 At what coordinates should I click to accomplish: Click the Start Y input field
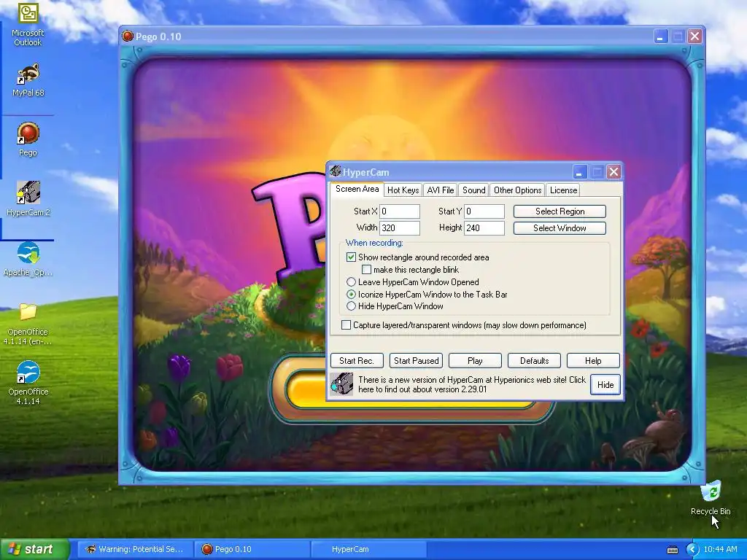tap(484, 211)
